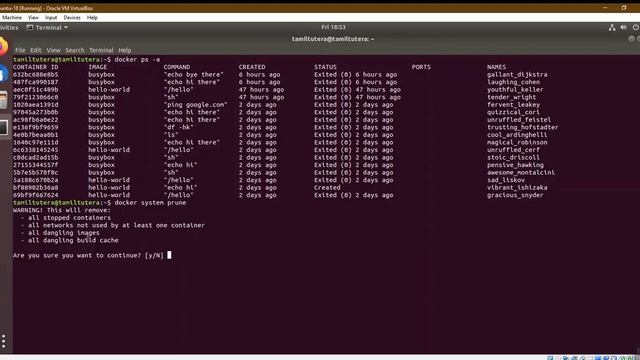Viewport: 640px width, 360px height.
Task: Click the terminal title tamiltutera@tamiltutera
Action: (332, 39)
